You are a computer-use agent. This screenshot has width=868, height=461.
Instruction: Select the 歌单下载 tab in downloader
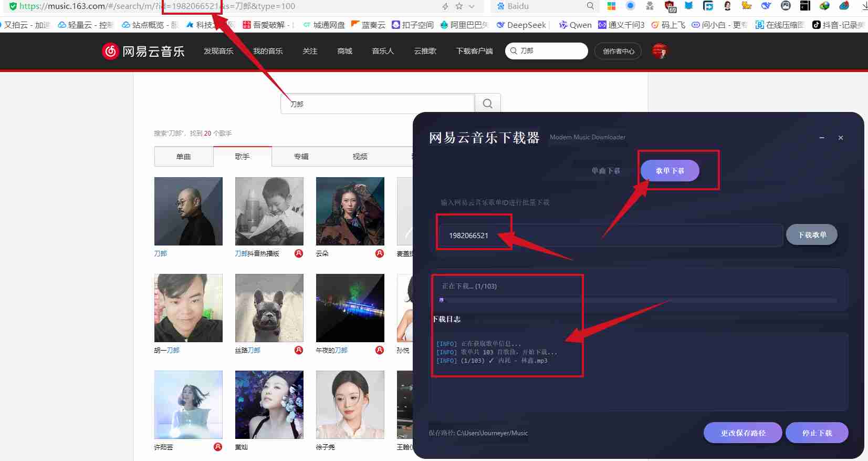point(670,171)
